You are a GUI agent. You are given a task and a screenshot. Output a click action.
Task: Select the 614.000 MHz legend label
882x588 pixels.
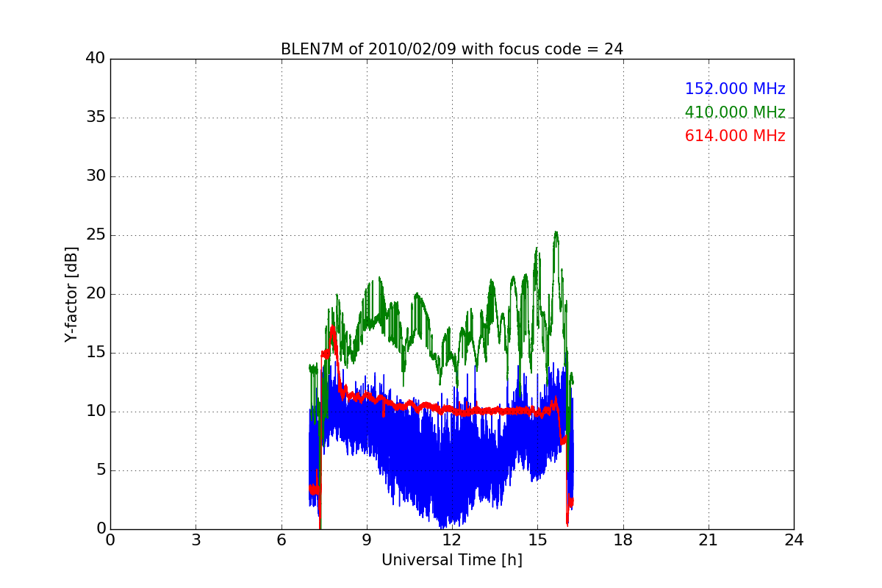(735, 136)
